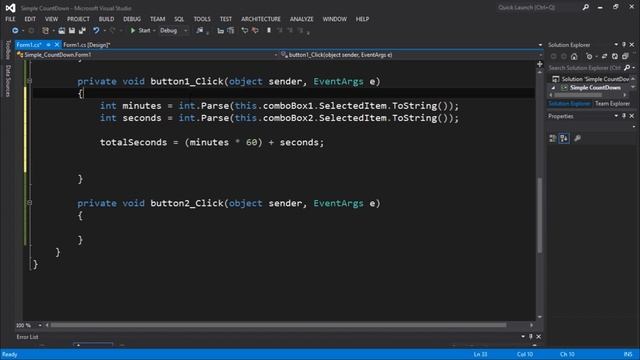The width and height of the screenshot is (640, 360).
Task: Open the HELP menu
Action: click(x=362, y=19)
